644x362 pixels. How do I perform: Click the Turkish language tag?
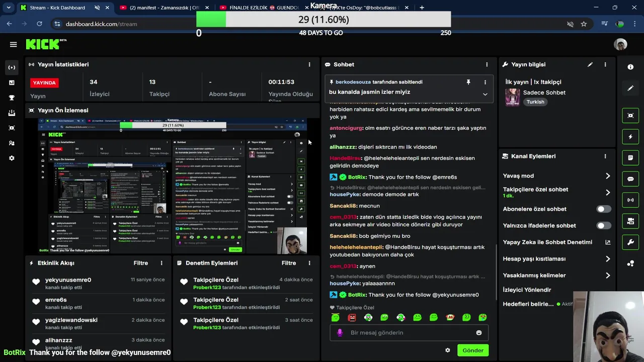(x=535, y=102)
